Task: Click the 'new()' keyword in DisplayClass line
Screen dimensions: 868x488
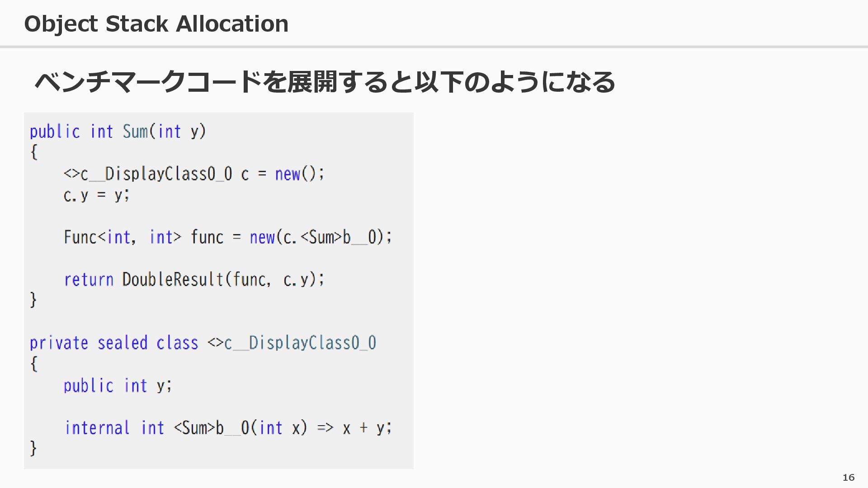Action: pyautogui.click(x=288, y=174)
